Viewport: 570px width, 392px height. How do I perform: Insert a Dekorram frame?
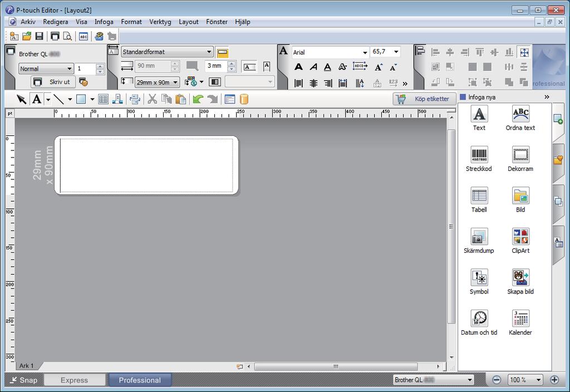pyautogui.click(x=520, y=159)
